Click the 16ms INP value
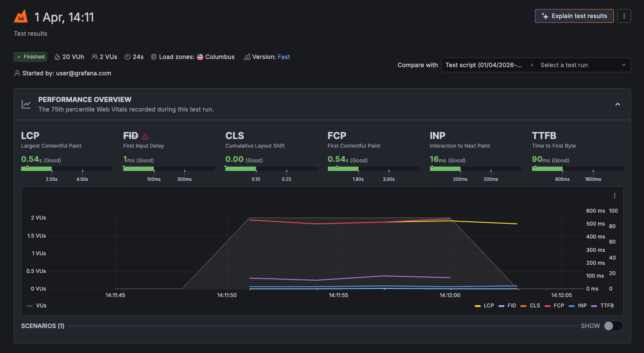This screenshot has width=644, height=353. (439, 159)
